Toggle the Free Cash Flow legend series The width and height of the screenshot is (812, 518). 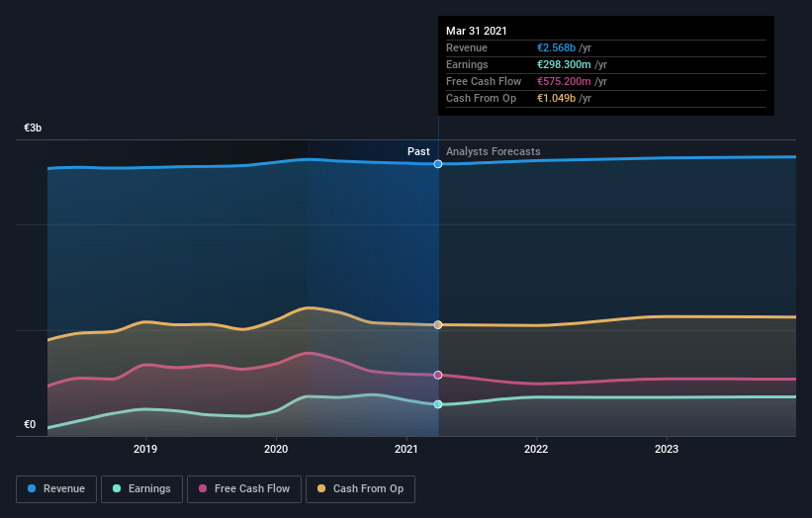point(244,489)
